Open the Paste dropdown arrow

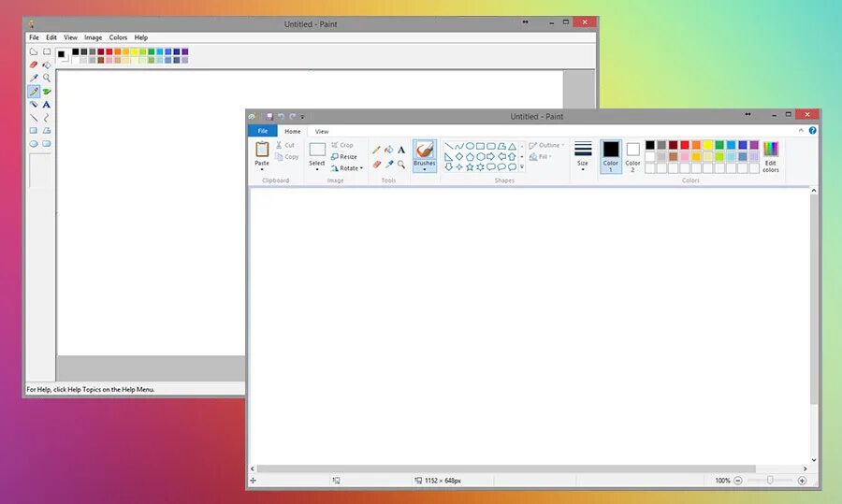pos(262,169)
